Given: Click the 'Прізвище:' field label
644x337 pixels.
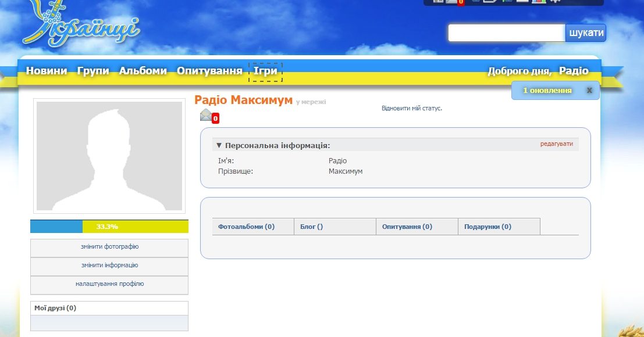Looking at the screenshot, I should tap(236, 171).
